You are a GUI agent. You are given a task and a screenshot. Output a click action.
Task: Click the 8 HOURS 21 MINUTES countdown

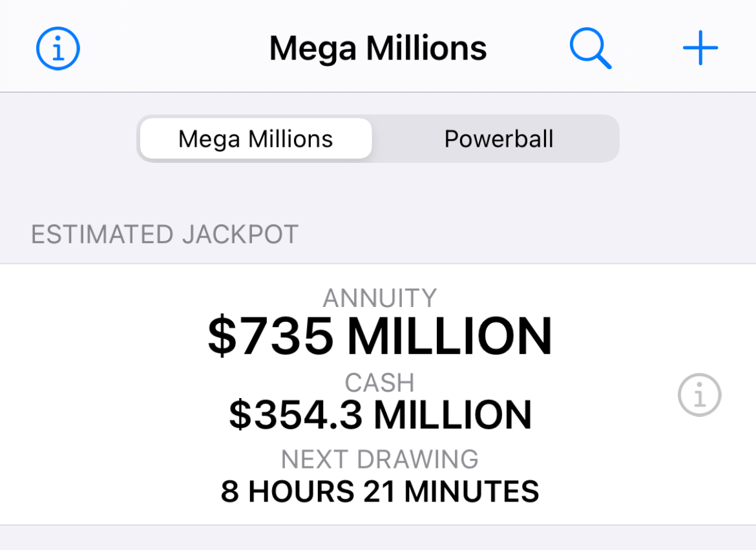click(379, 491)
